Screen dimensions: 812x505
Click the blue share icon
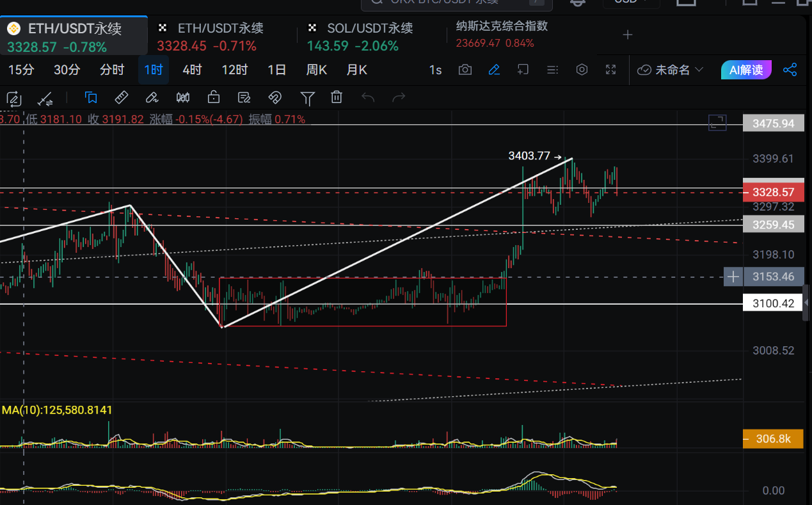(790, 70)
